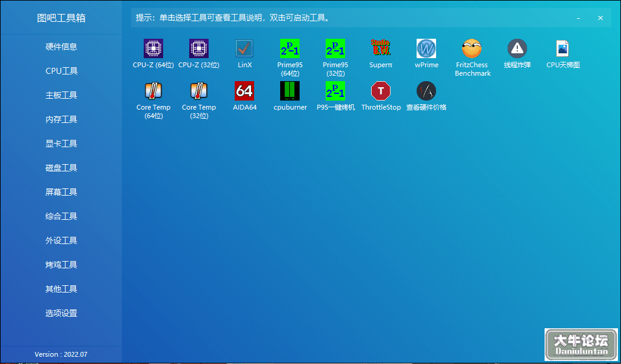Select the 线程炸弹 warning icon
The image size is (621, 364).
[517, 48]
